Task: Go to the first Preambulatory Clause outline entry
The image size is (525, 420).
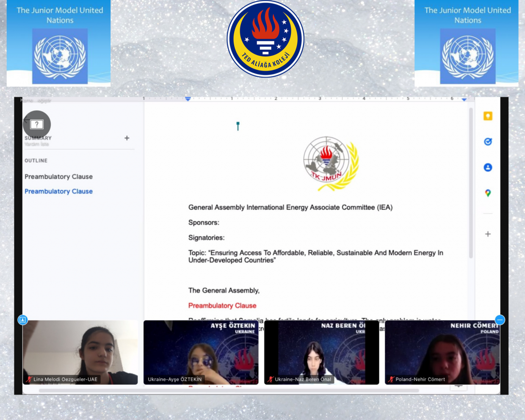Action: pos(58,177)
